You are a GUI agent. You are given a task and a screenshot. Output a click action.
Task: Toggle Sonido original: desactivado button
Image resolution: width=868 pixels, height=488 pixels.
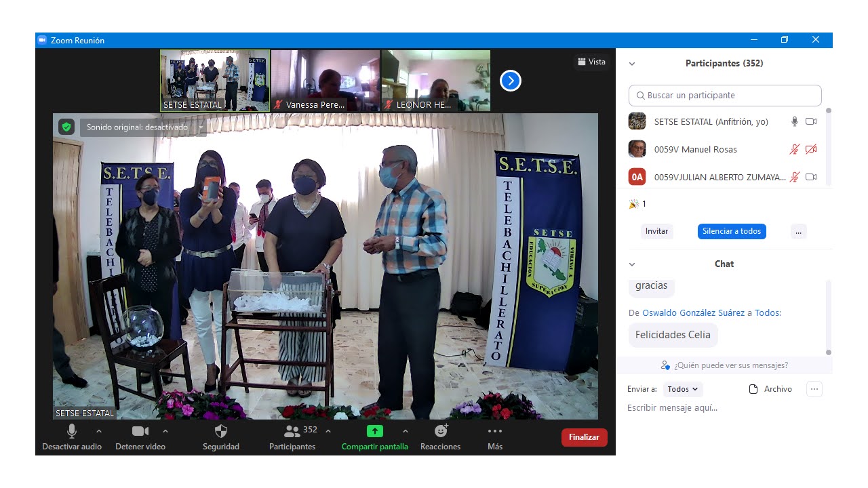point(137,127)
